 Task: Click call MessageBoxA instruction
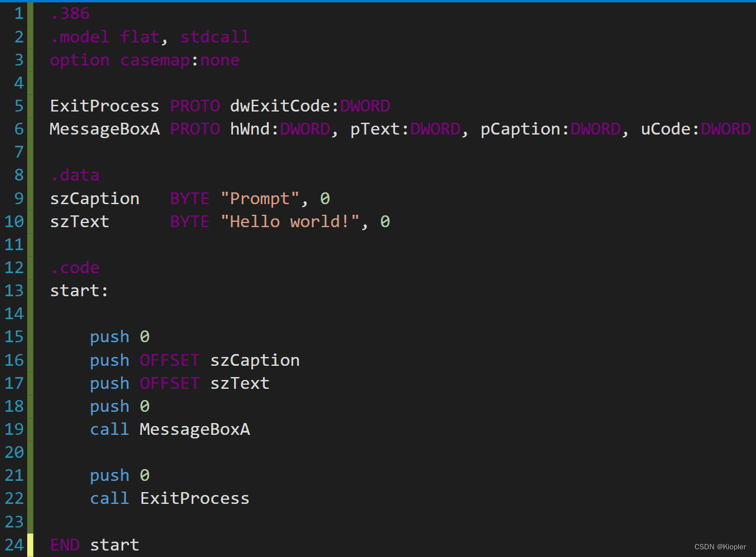(x=170, y=429)
